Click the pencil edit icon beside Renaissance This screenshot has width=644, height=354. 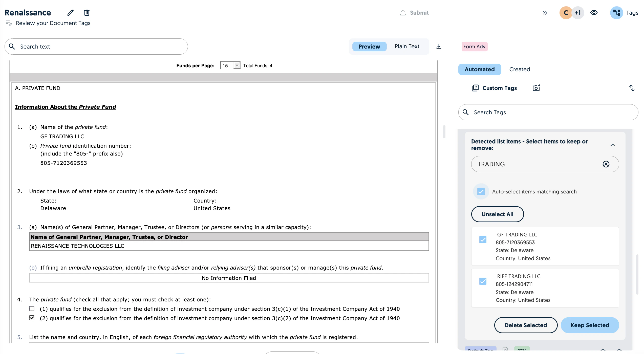71,13
